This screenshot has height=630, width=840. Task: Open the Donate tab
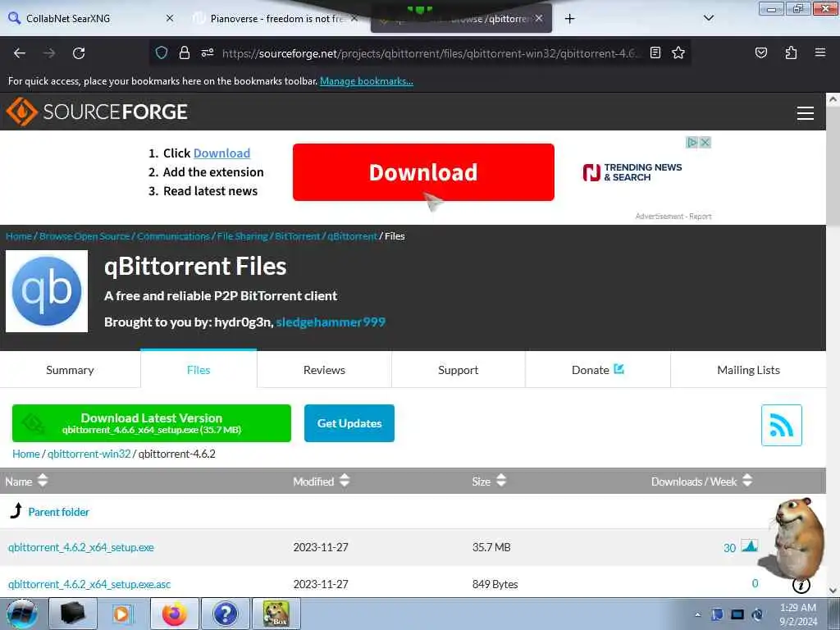pyautogui.click(x=597, y=370)
